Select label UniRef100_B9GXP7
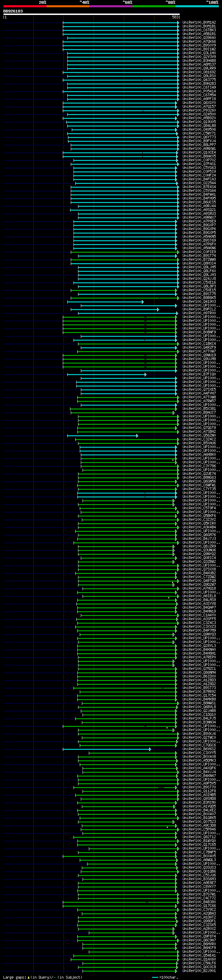This screenshot has width=222, height=980. pos(199,225)
